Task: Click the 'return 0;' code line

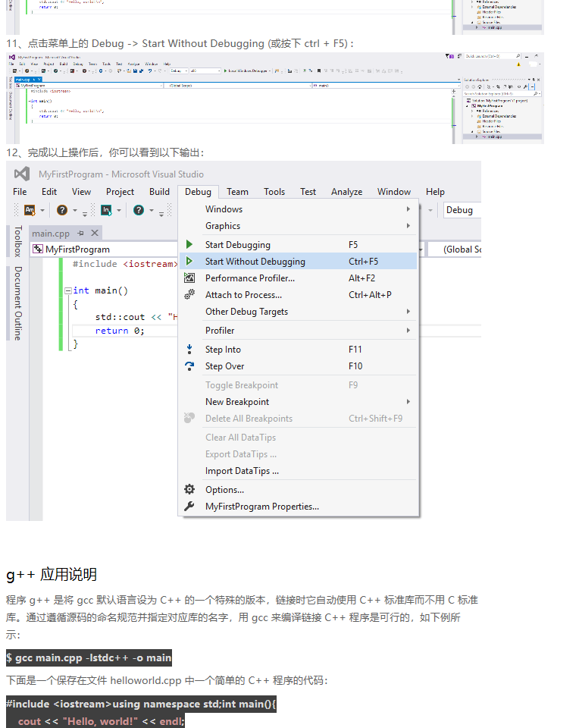Action: (x=120, y=331)
